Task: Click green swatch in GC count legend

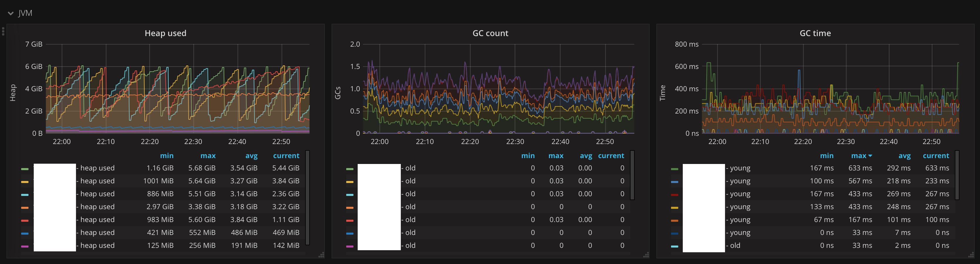Action: (350, 169)
